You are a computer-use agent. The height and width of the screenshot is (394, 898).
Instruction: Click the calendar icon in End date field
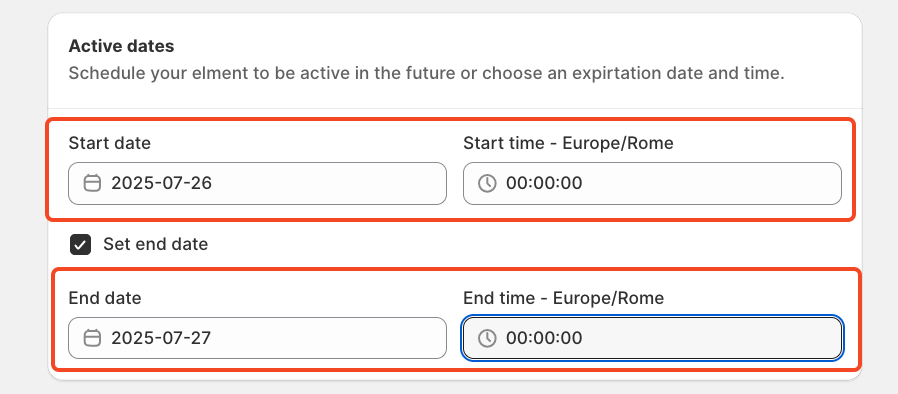pyautogui.click(x=92, y=338)
